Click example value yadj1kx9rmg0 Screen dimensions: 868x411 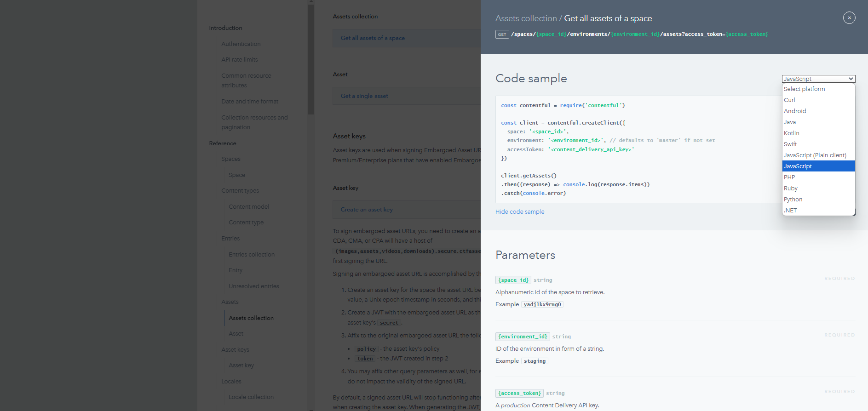[x=542, y=304]
